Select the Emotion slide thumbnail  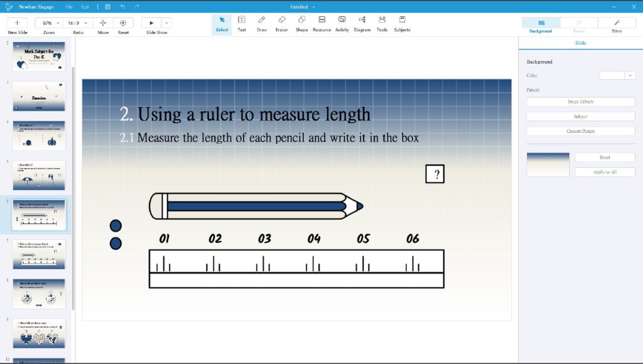39,96
